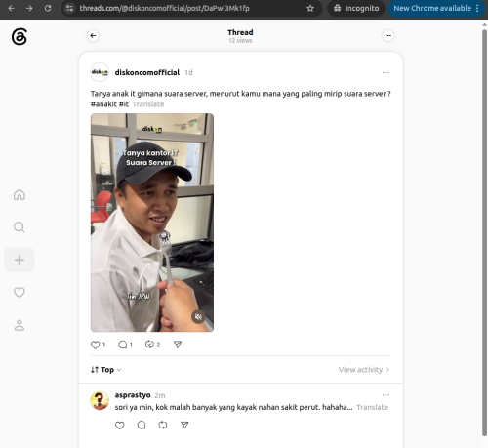Viewport: 488px width, 448px height.
Task: Go back with the thread back arrow
Action: coord(93,35)
